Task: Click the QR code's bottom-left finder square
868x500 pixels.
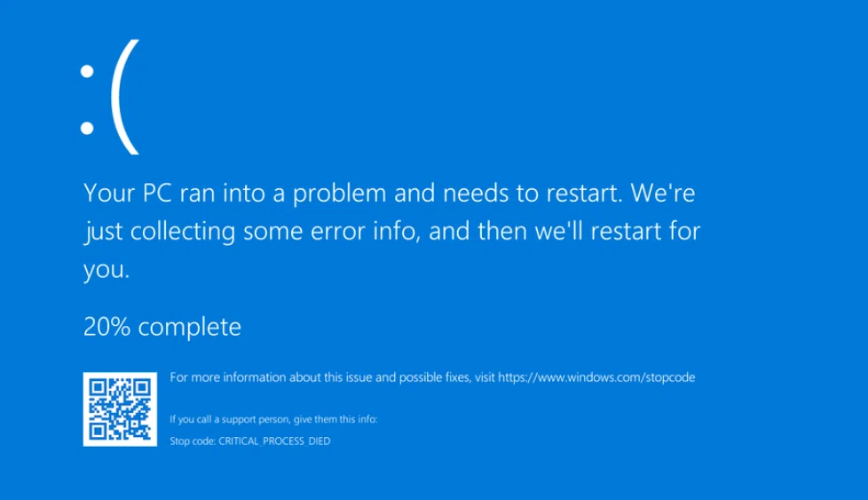Action: 98,431
